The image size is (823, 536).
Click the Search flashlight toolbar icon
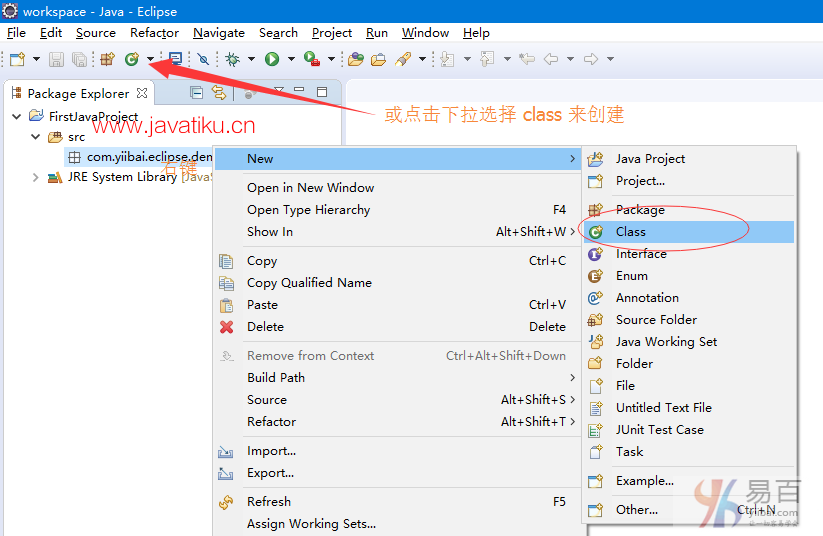(x=403, y=59)
